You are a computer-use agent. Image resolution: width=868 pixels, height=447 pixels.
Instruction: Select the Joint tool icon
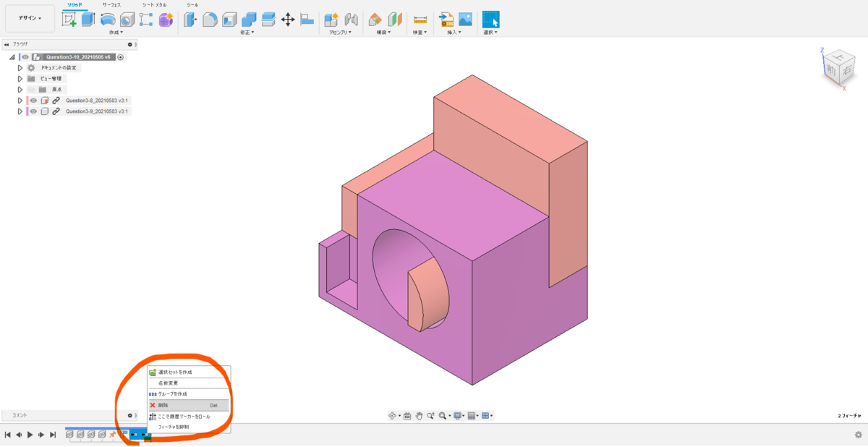click(352, 20)
